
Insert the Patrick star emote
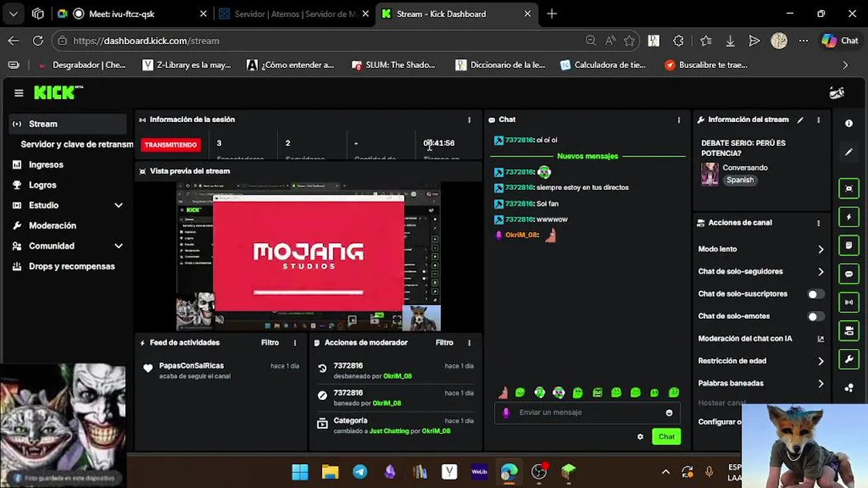[x=503, y=392]
